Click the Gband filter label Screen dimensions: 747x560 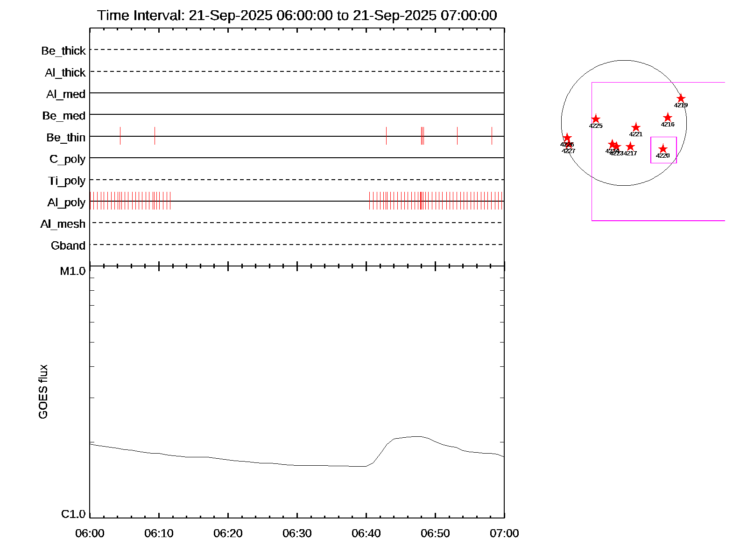tap(68, 245)
